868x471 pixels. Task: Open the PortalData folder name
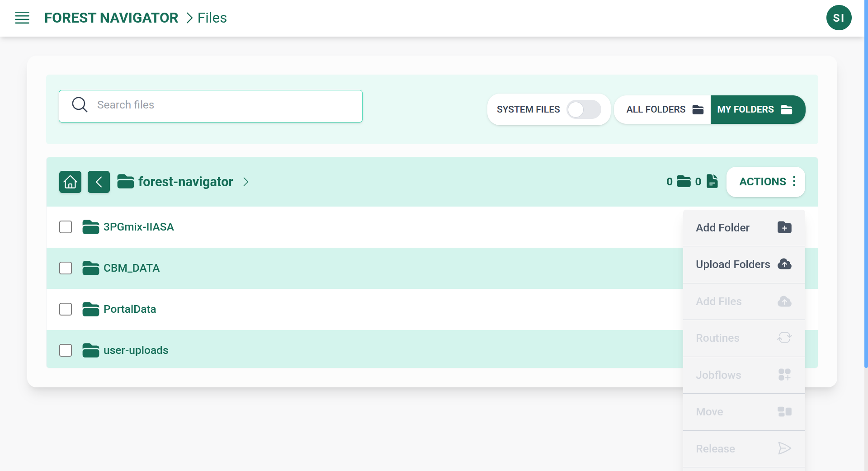pos(130,309)
